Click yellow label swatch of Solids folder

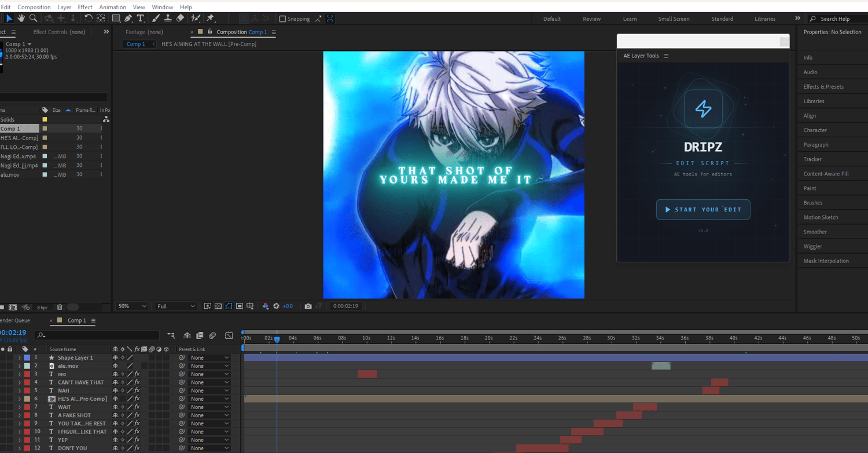45,119
